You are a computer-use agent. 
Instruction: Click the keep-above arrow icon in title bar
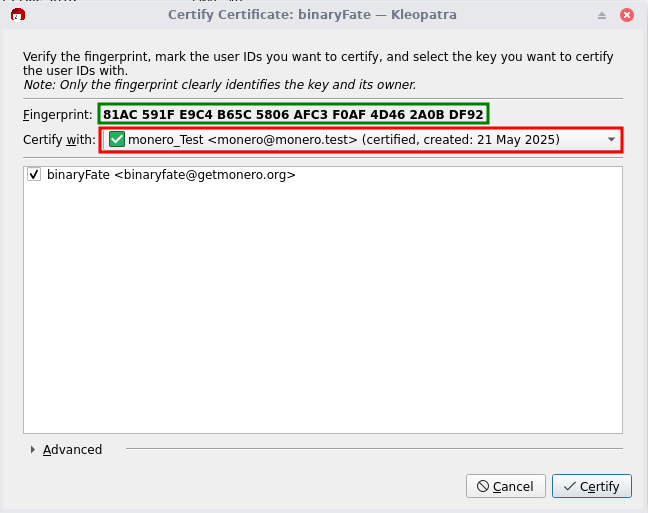click(602, 15)
